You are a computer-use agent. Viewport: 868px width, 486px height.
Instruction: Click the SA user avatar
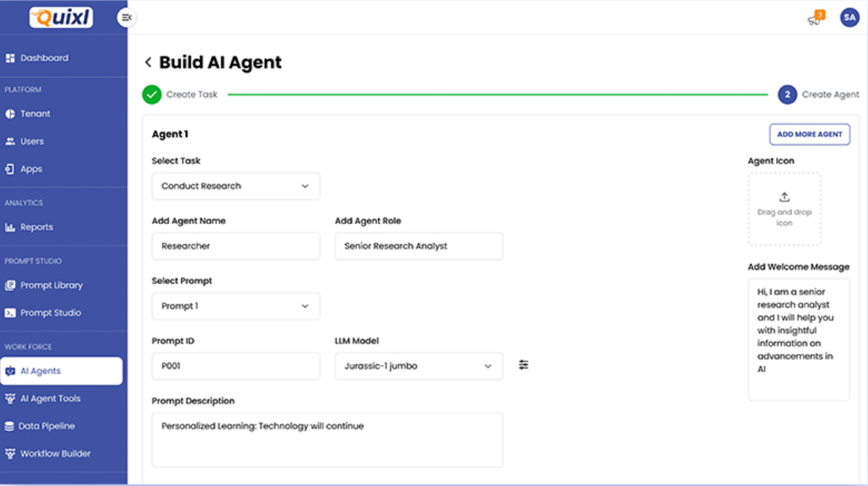click(849, 17)
